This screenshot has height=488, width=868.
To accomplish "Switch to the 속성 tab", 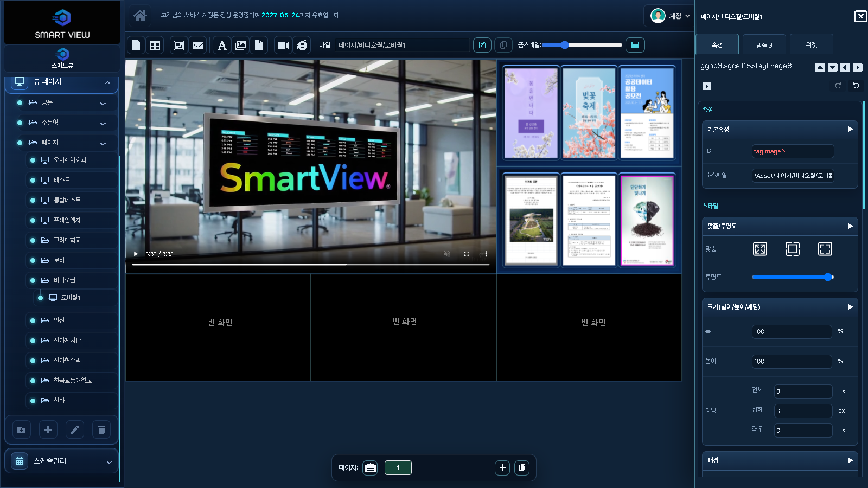I will (717, 44).
